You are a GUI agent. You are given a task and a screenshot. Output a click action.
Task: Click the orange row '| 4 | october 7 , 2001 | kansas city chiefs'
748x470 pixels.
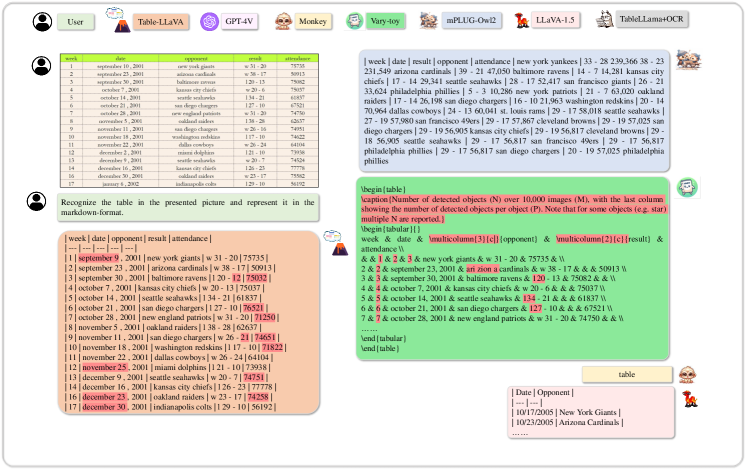pos(165,288)
